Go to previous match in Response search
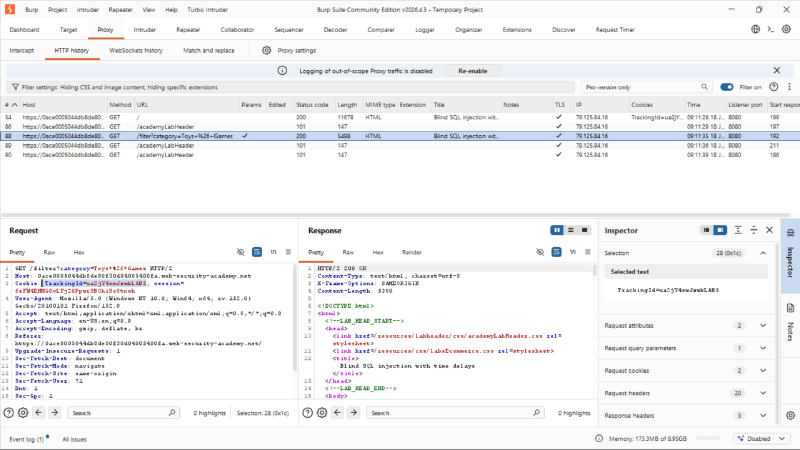 coord(338,412)
